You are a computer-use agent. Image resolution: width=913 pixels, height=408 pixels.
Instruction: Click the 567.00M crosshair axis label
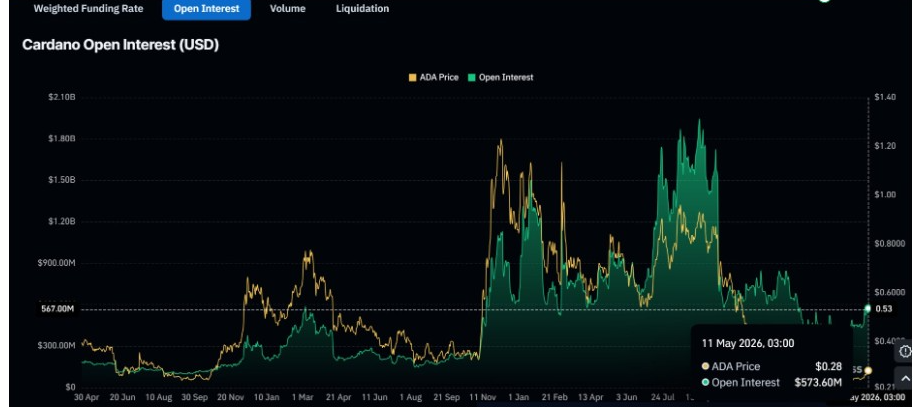click(x=58, y=309)
